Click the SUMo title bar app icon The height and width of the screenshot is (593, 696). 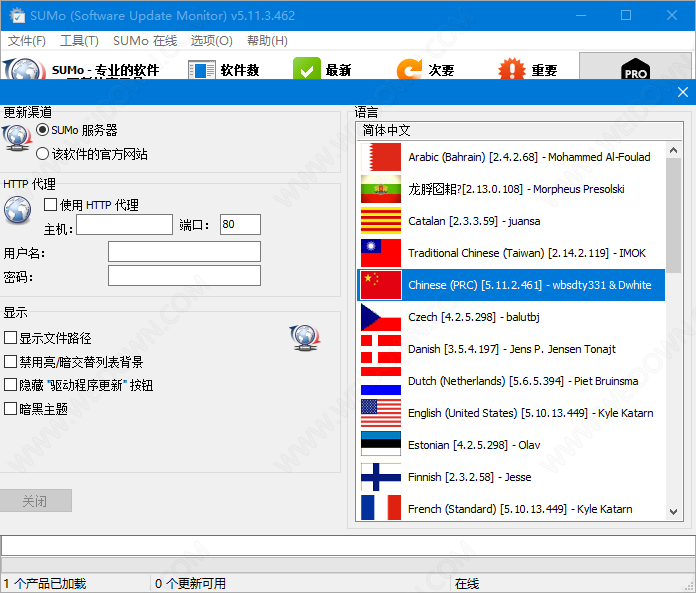[x=17, y=16]
